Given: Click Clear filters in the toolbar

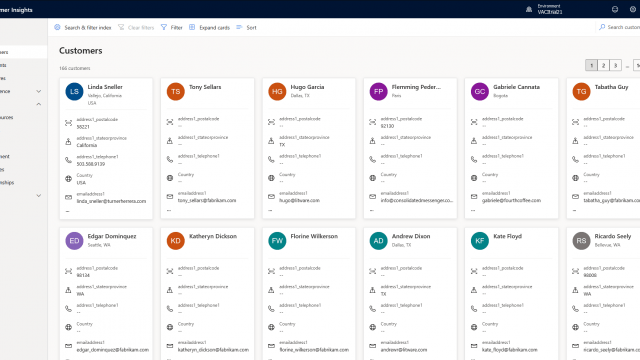Looking at the screenshot, I should pyautogui.click(x=136, y=27).
